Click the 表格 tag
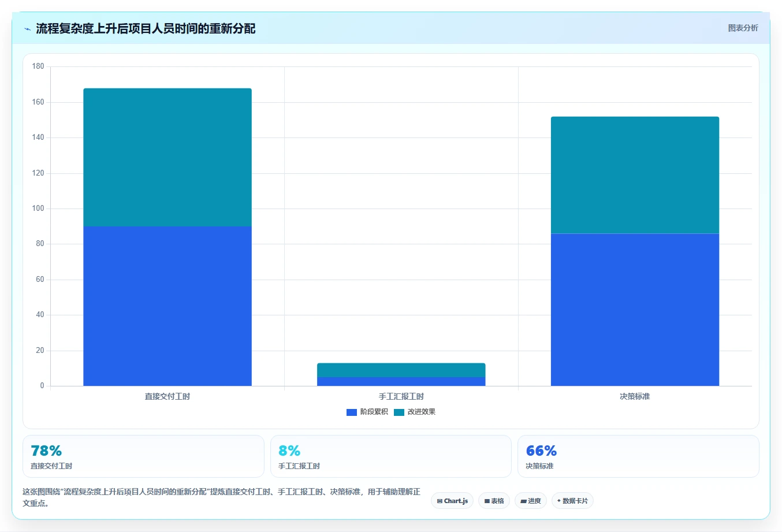 pos(494,501)
